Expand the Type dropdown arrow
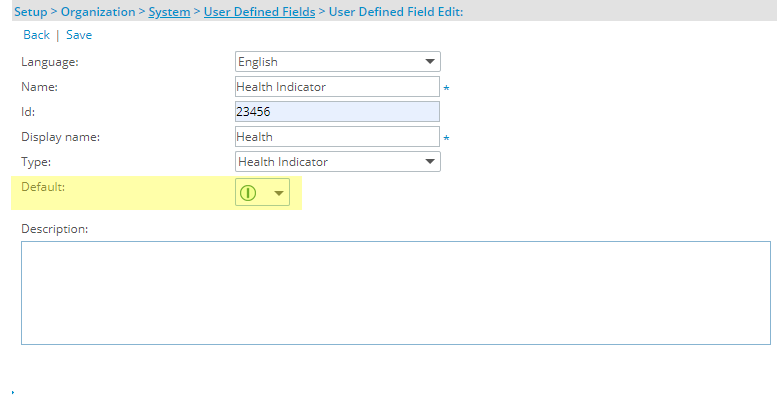The image size is (777, 416). [430, 162]
